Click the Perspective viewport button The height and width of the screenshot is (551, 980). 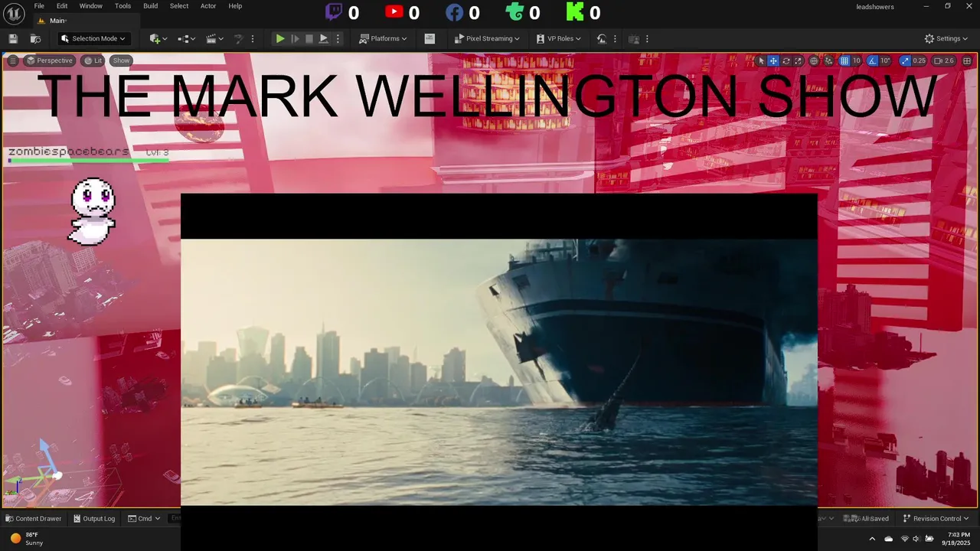49,60
